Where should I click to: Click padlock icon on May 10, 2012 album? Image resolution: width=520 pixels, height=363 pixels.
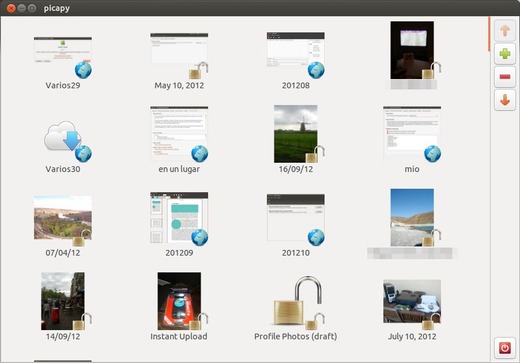[199, 70]
